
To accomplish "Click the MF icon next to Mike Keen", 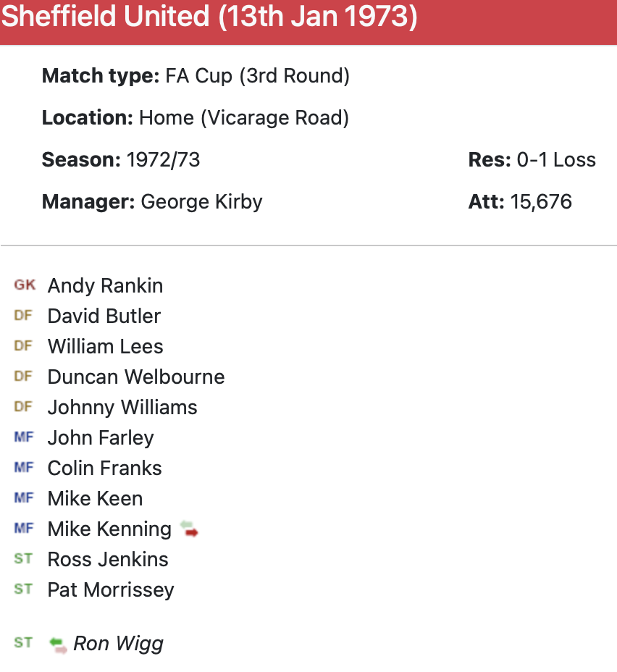I will coord(23,498).
